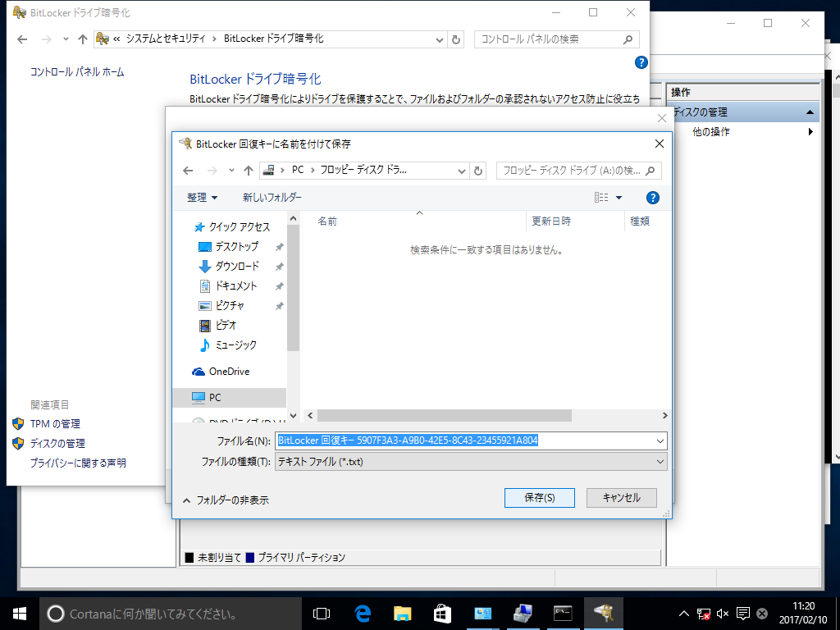840x630 pixels.
Task: Click the forward arrow in save dialog
Action: (212, 171)
